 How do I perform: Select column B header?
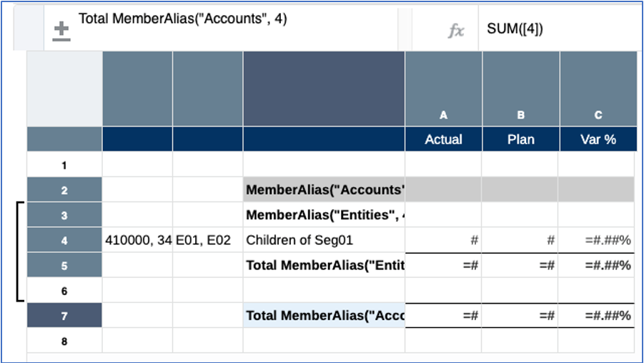[520, 114]
